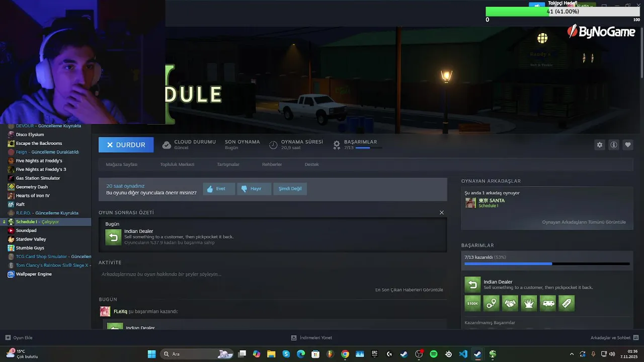Open the Mağaza Sayfası tab
644x362 pixels.
[121, 164]
